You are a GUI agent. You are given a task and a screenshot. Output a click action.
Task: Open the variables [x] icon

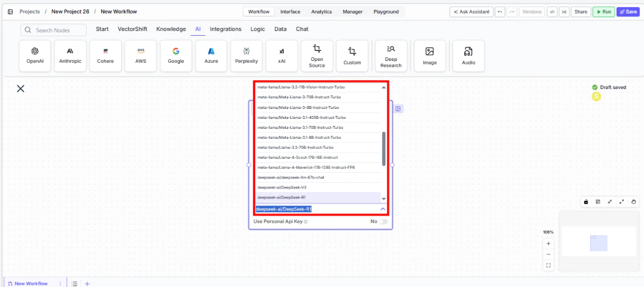[564, 12]
